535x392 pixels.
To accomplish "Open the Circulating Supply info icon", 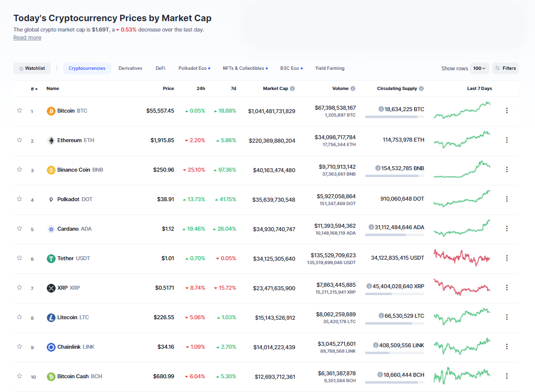I will [421, 89].
